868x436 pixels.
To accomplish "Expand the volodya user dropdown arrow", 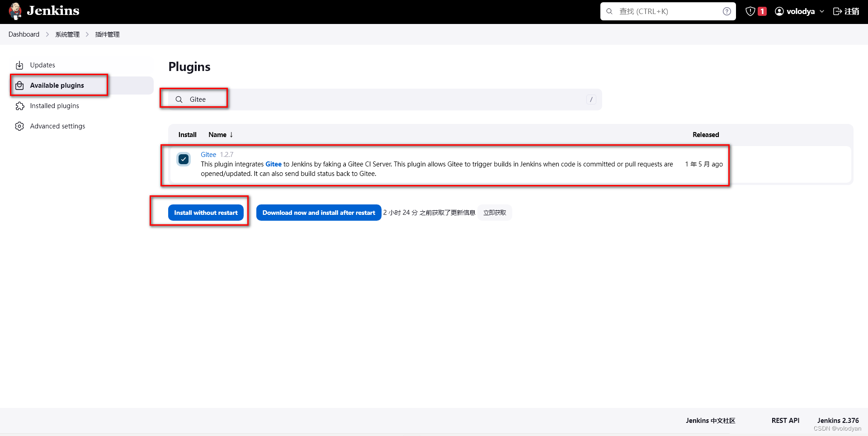I will 821,11.
